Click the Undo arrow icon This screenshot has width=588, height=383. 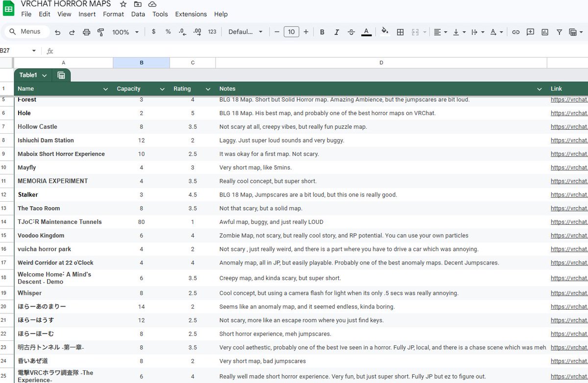pos(58,32)
